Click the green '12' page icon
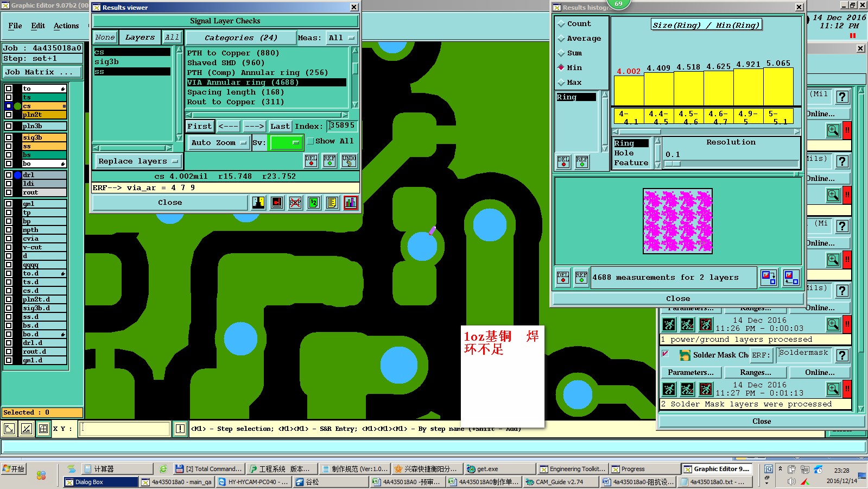The image size is (868, 489). tap(314, 203)
